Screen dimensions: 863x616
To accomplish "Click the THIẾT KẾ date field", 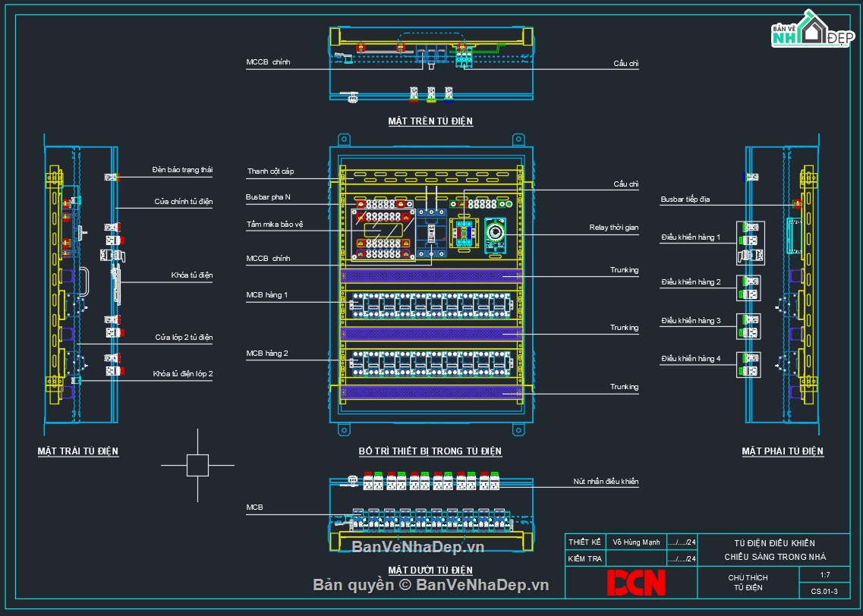I will coord(682,542).
